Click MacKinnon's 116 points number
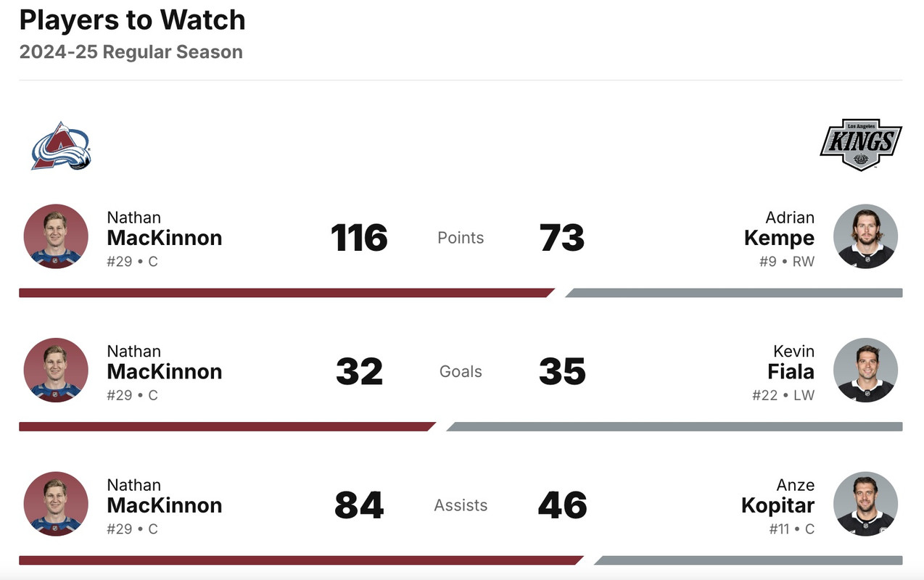 click(359, 238)
